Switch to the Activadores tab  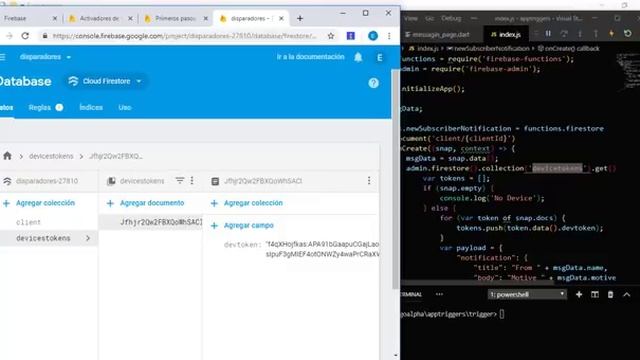99,18
